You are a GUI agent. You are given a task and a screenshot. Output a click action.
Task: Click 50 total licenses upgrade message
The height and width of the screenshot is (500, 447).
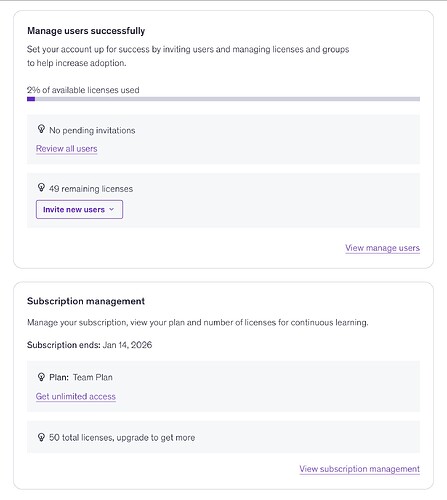(x=122, y=438)
